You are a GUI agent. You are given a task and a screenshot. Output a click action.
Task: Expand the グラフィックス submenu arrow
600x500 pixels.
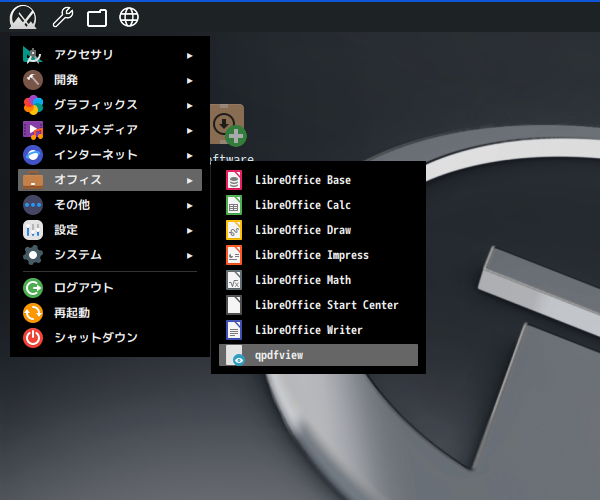pyautogui.click(x=189, y=105)
